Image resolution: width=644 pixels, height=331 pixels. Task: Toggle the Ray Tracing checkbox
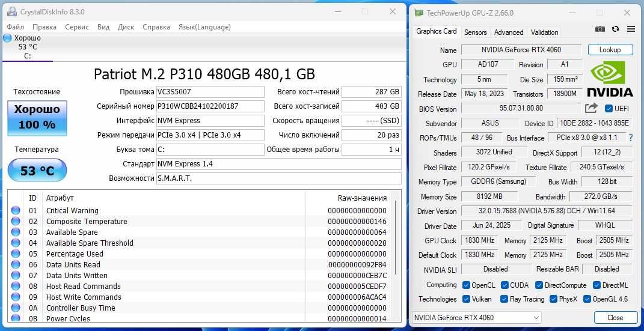click(x=504, y=299)
